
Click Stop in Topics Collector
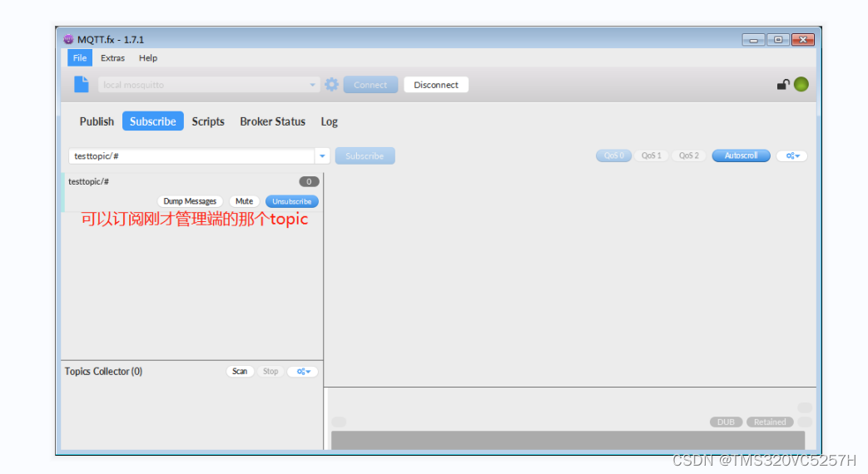[x=270, y=371]
